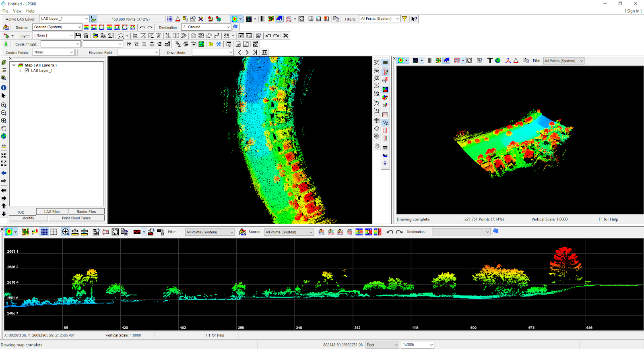Viewport: 644px width, 349px height.
Task: Expand the LAS Layer_1 tree node
Action: click(x=21, y=71)
